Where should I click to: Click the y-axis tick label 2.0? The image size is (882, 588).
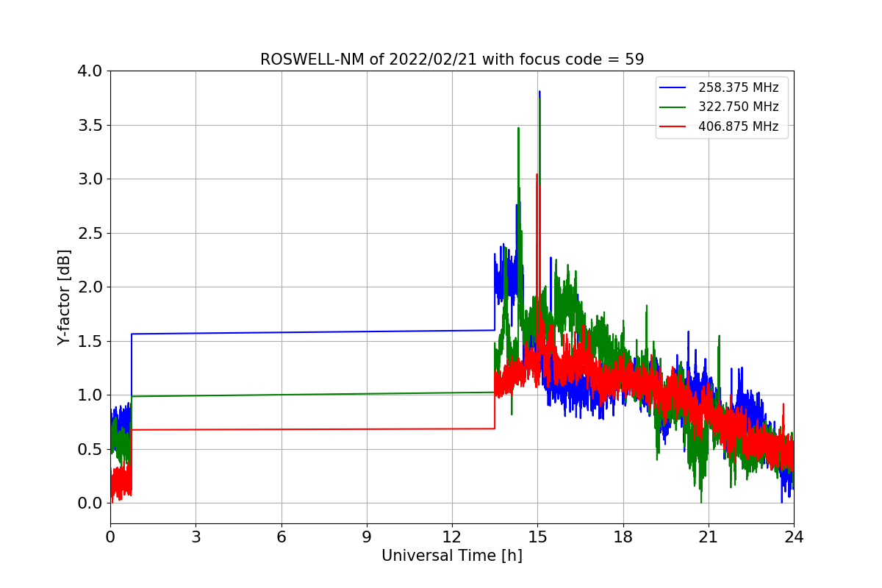[x=91, y=287]
